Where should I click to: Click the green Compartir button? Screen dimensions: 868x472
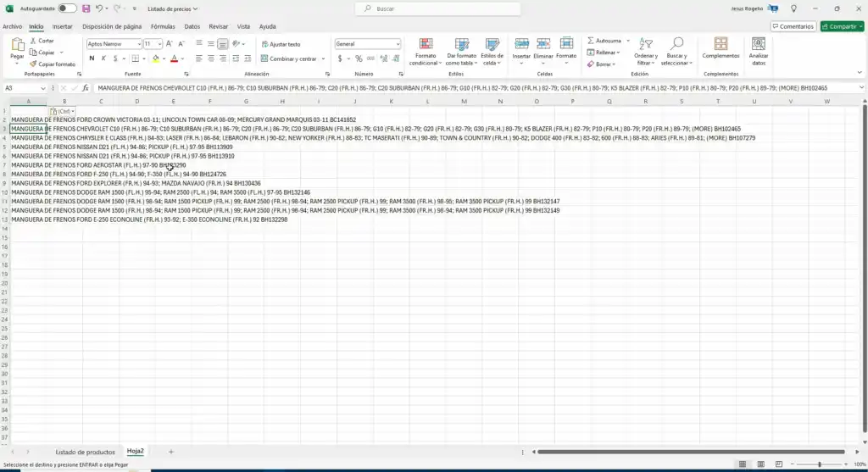point(842,26)
